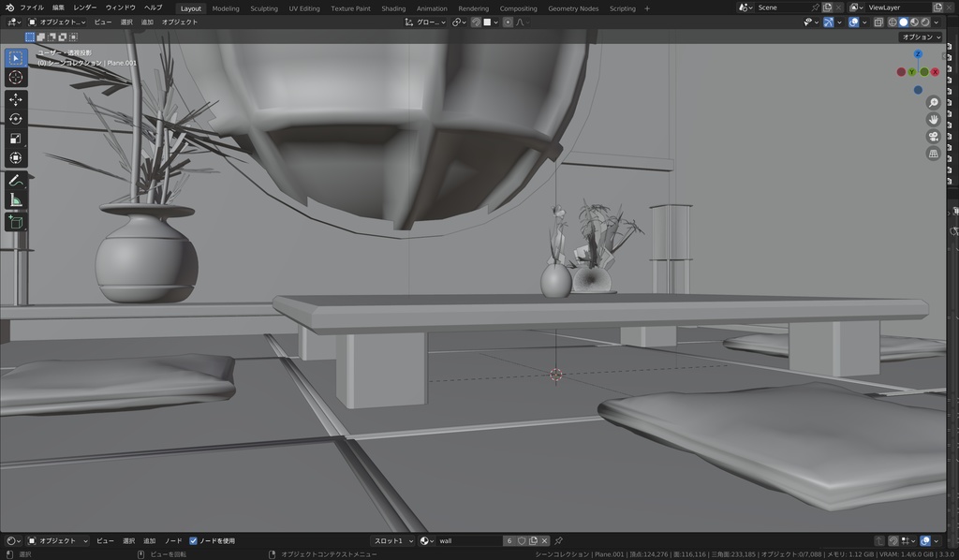959x560 pixels.
Task: Toggle snapping magnet in viewport header
Action: pos(476,22)
